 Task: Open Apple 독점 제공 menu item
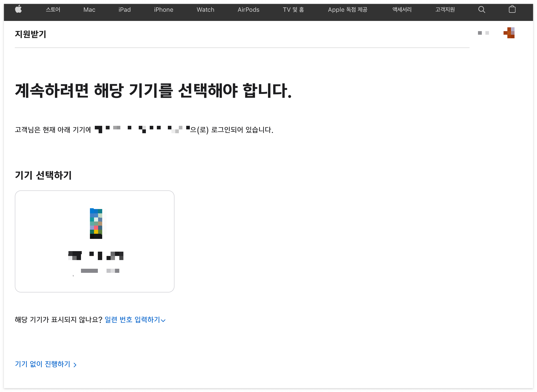pos(347,10)
